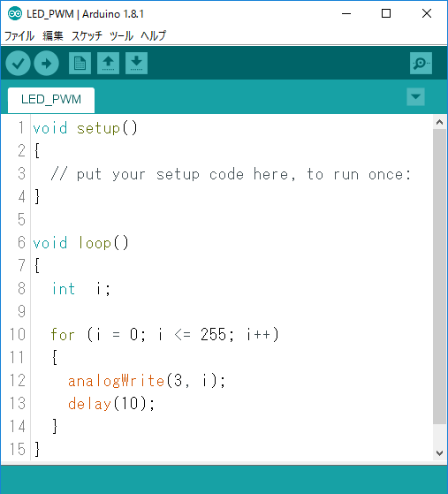
Task: Click the Arduino logo in title bar
Action: pos(14,14)
